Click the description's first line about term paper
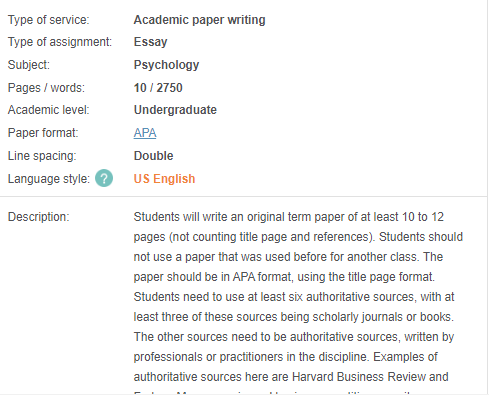This screenshot has width=489, height=395. (289, 217)
